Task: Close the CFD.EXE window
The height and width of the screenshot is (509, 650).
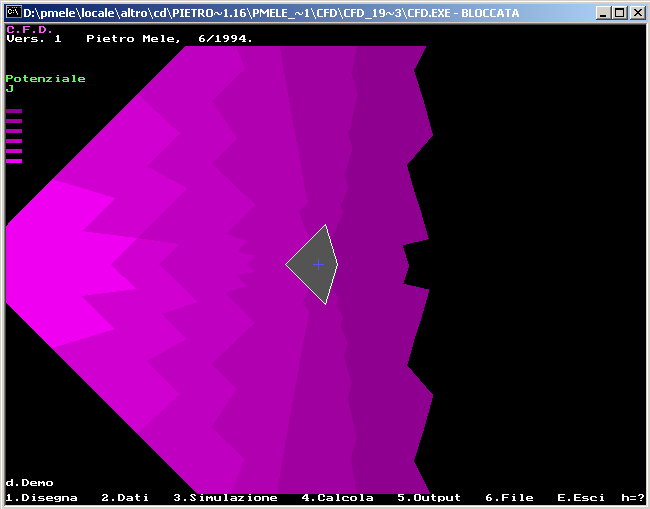Action: [x=638, y=13]
